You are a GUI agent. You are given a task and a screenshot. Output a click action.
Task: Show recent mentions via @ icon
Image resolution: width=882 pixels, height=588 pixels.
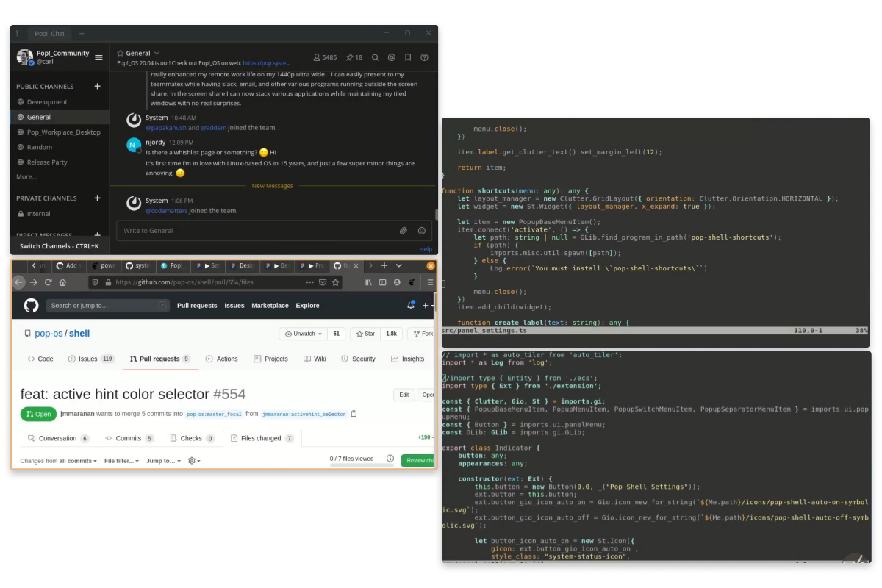(392, 57)
